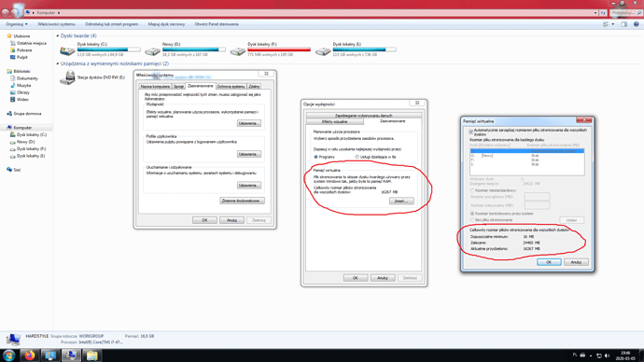
Task: Collapse Urządzenia z wymiennymi nośnikami group
Action: (x=58, y=64)
